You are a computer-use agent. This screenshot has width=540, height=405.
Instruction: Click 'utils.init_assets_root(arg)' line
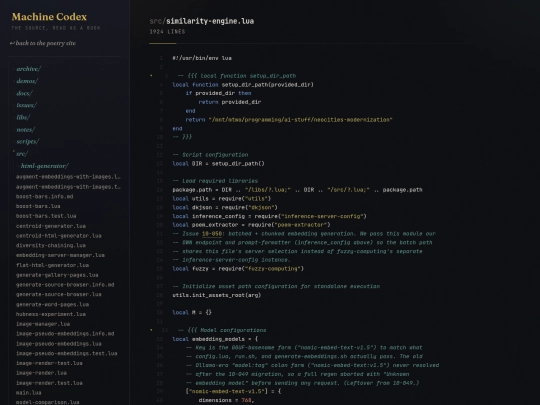pos(217,295)
